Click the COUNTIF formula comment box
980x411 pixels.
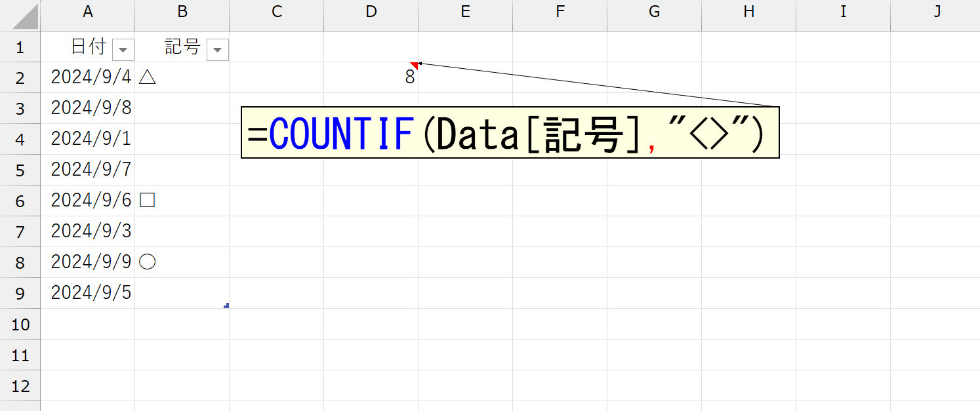point(510,133)
